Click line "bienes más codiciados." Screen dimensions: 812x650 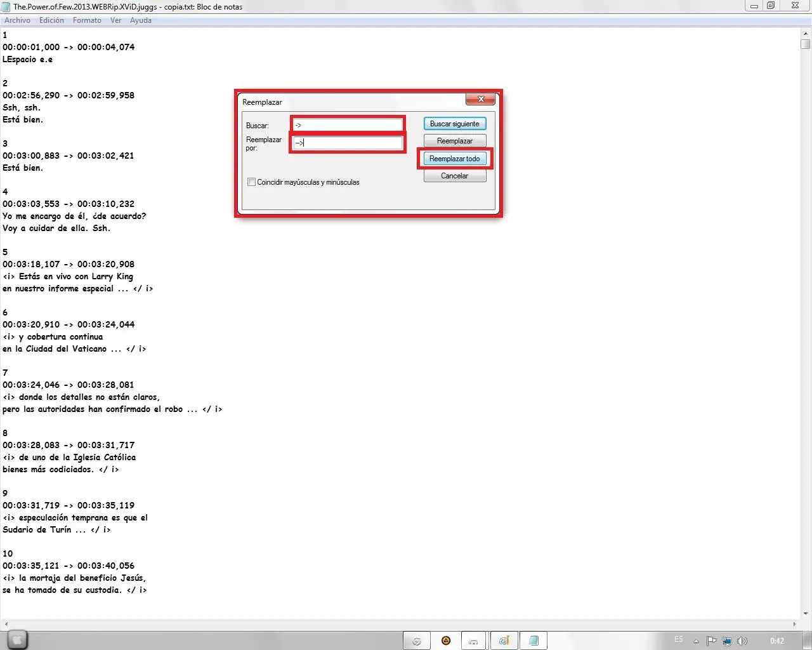click(x=61, y=469)
